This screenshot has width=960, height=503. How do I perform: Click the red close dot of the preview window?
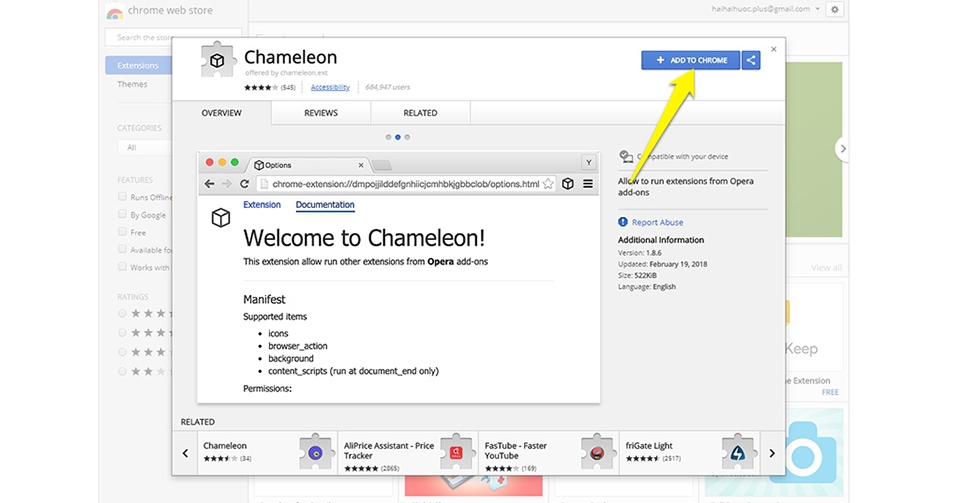pyautogui.click(x=209, y=162)
